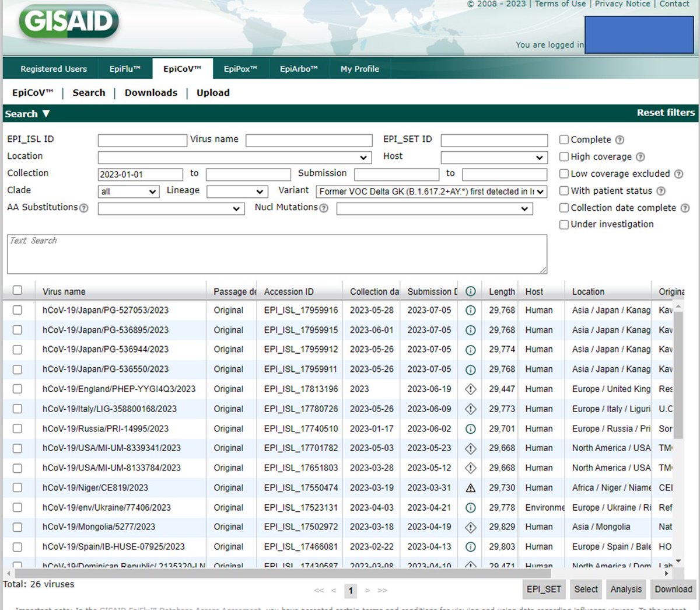Viewport: 700px width, 610px height.
Task: Click warning diamond icon for Italy LIG-358800168 row
Action: (x=471, y=409)
